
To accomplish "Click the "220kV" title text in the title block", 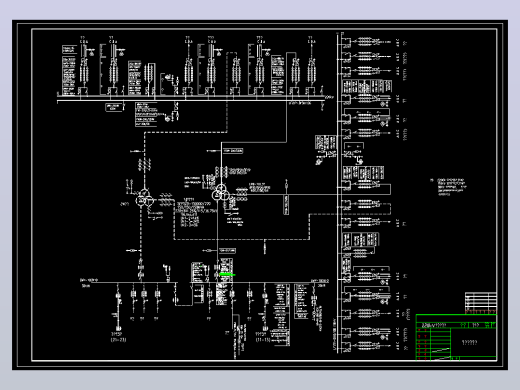I will pos(434,325).
